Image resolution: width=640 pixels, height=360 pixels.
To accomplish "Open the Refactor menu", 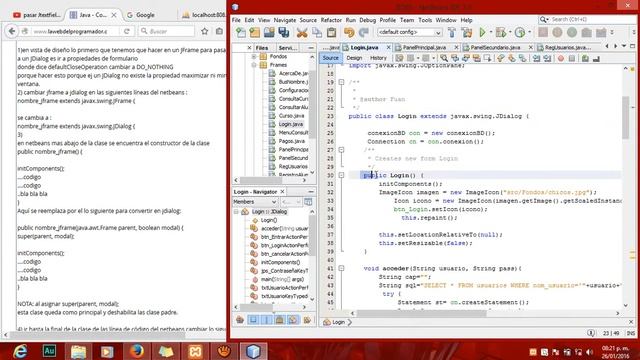I will click(x=331, y=20).
